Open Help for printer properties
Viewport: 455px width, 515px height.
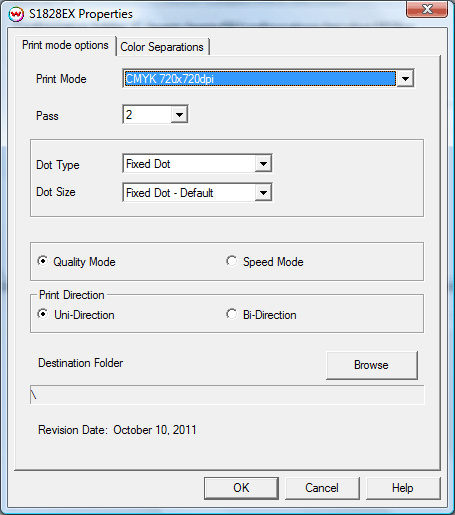click(x=403, y=488)
